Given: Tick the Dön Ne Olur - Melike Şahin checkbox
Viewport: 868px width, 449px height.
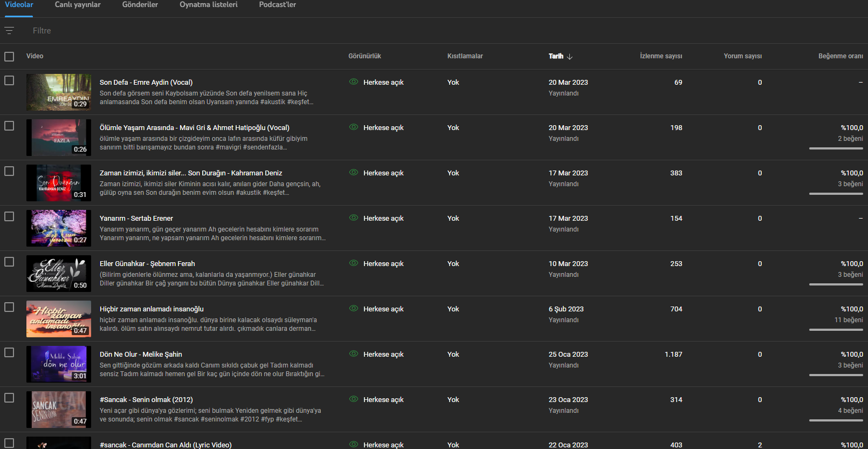Looking at the screenshot, I should click(x=9, y=352).
